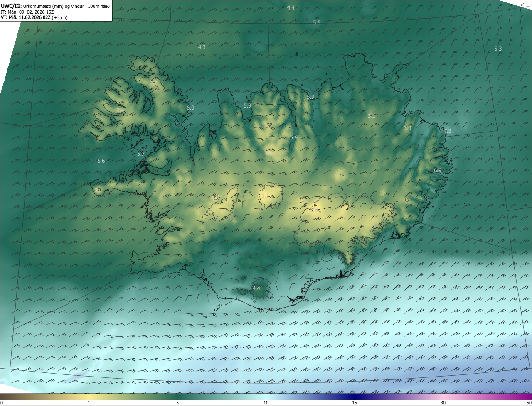Click the '5' tick label of the color scale
The image size is (532, 406).
point(177,403)
